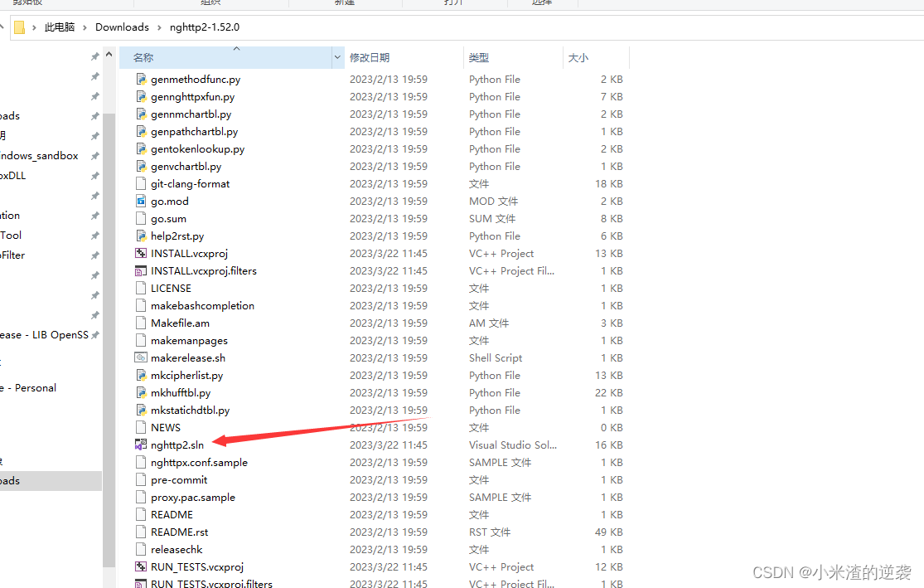Click the LICENSE file icon
Screen dimensions: 924x588
point(141,288)
